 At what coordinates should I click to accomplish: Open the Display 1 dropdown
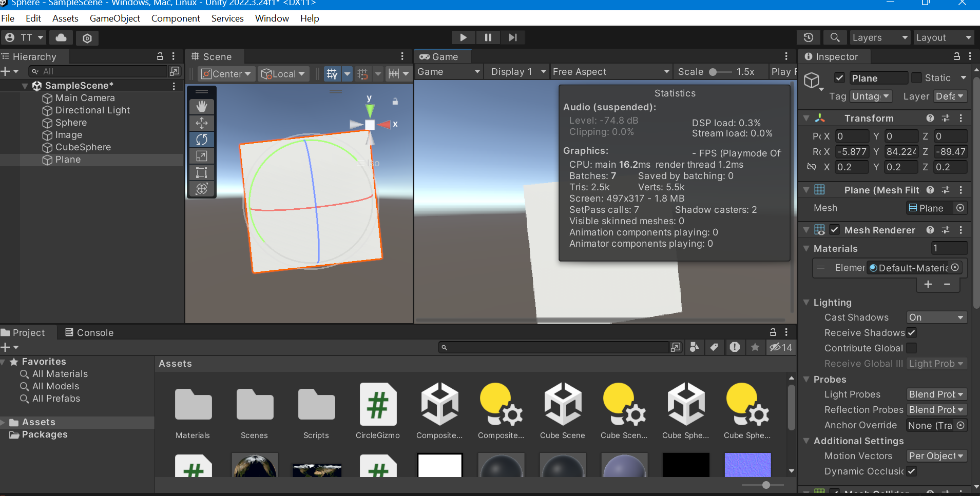point(517,72)
